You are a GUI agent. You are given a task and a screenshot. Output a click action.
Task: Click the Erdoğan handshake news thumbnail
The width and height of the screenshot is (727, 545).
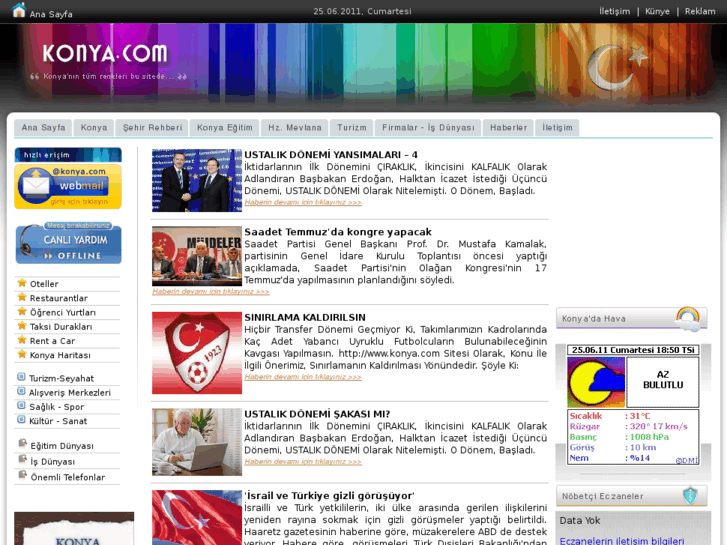click(x=197, y=180)
